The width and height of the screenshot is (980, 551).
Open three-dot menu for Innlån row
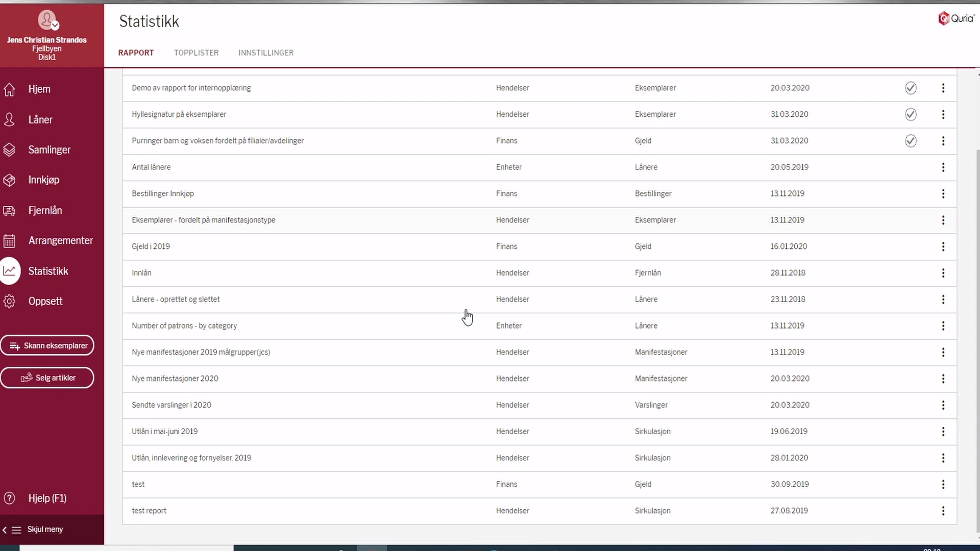click(x=943, y=273)
